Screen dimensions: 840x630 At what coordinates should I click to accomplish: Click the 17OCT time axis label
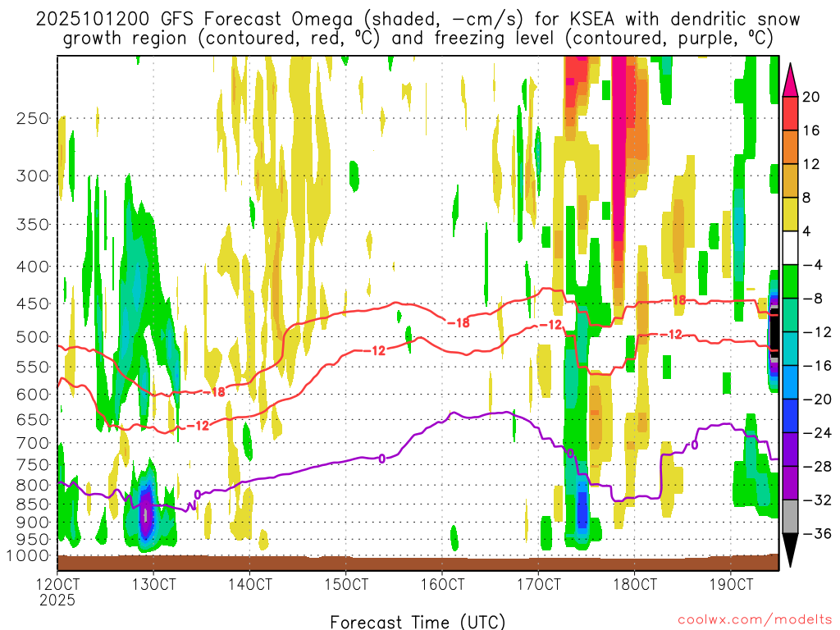tap(538, 584)
